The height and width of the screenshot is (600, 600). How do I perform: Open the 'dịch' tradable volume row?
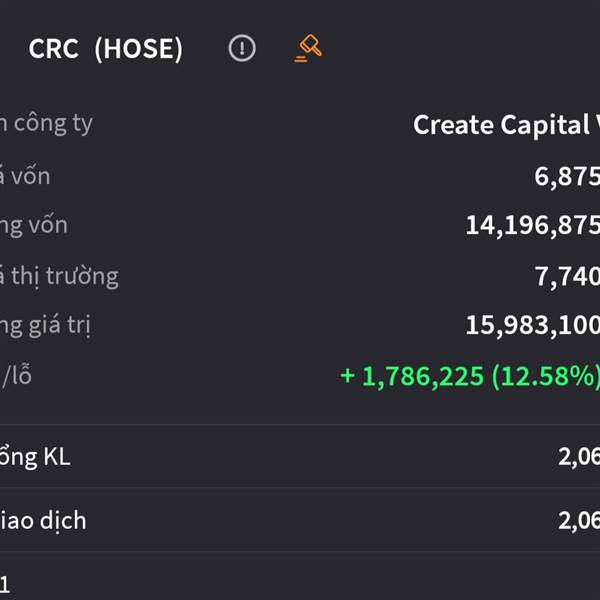point(300,520)
